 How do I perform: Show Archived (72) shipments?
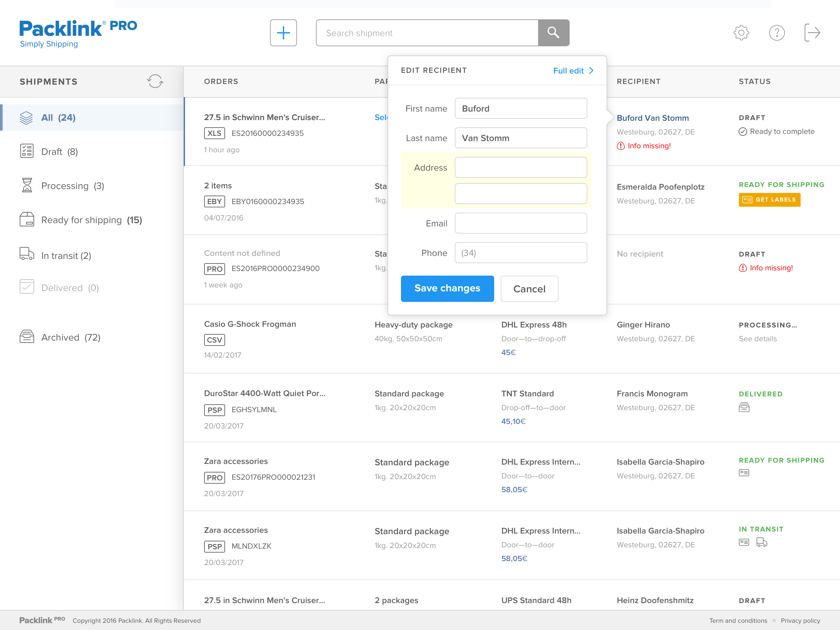[71, 337]
